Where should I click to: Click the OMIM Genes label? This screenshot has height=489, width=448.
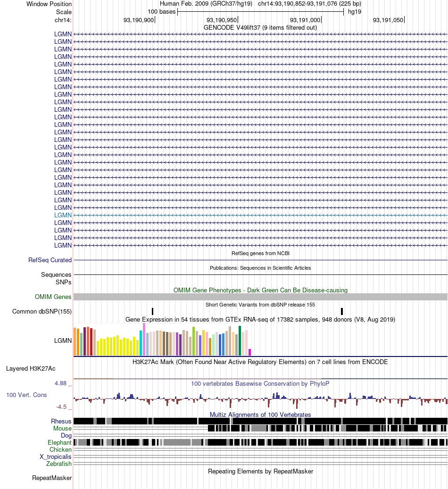[x=53, y=297]
